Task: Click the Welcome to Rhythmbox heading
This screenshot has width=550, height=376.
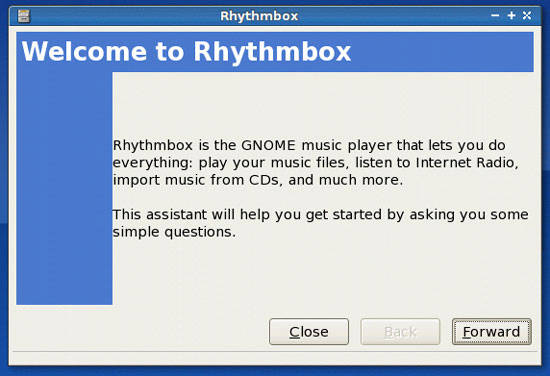Action: coord(186,52)
